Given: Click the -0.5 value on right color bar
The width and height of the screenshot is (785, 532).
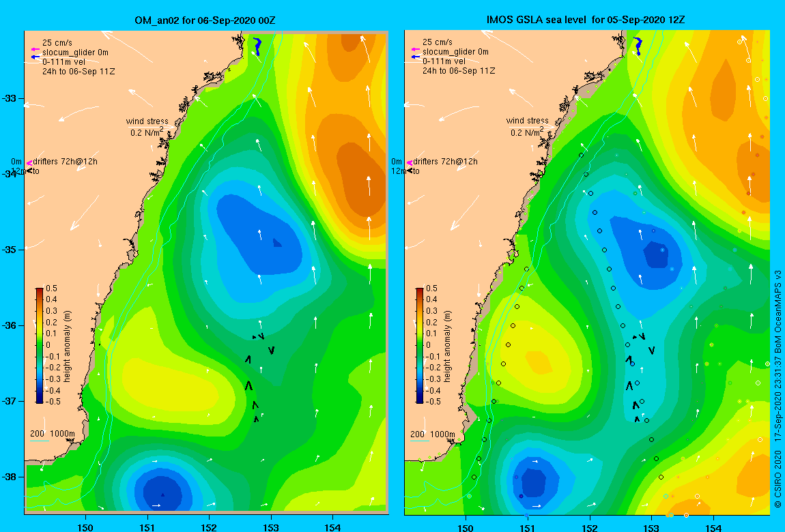Looking at the screenshot, I should point(433,402).
